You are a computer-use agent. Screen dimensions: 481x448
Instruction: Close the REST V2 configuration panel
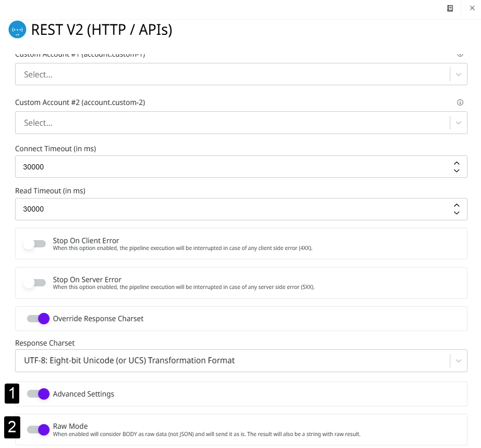tap(472, 8)
